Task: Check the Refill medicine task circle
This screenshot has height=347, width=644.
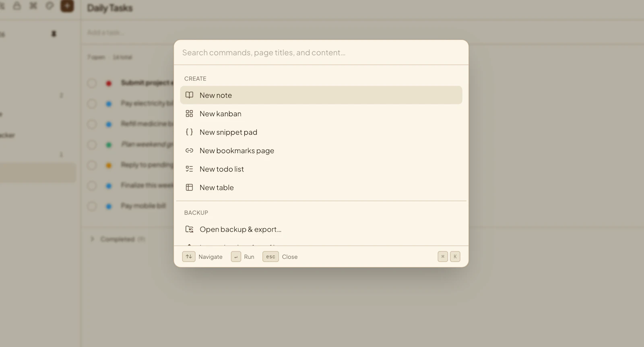Action: coord(92,124)
